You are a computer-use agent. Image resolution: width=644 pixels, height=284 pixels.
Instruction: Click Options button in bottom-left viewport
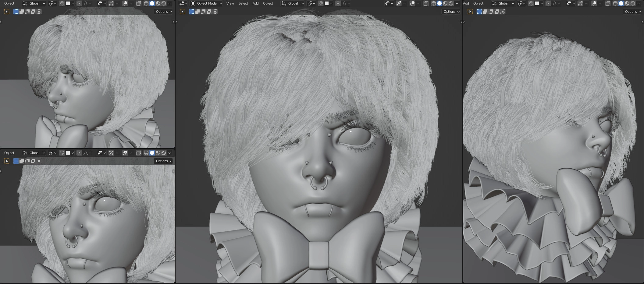(x=164, y=161)
